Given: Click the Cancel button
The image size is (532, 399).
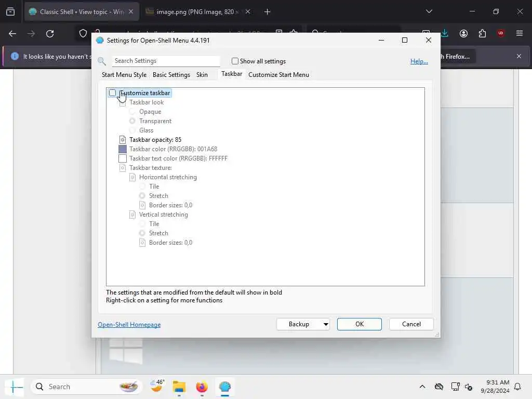Looking at the screenshot, I should [411, 324].
